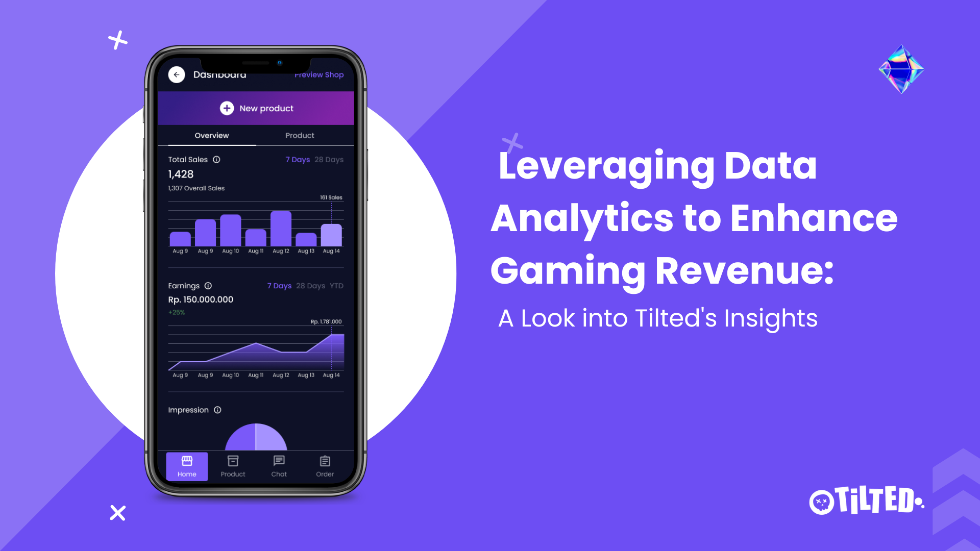Select the 28 Days toggle for Total Sales
The image size is (980, 551).
[x=327, y=160]
